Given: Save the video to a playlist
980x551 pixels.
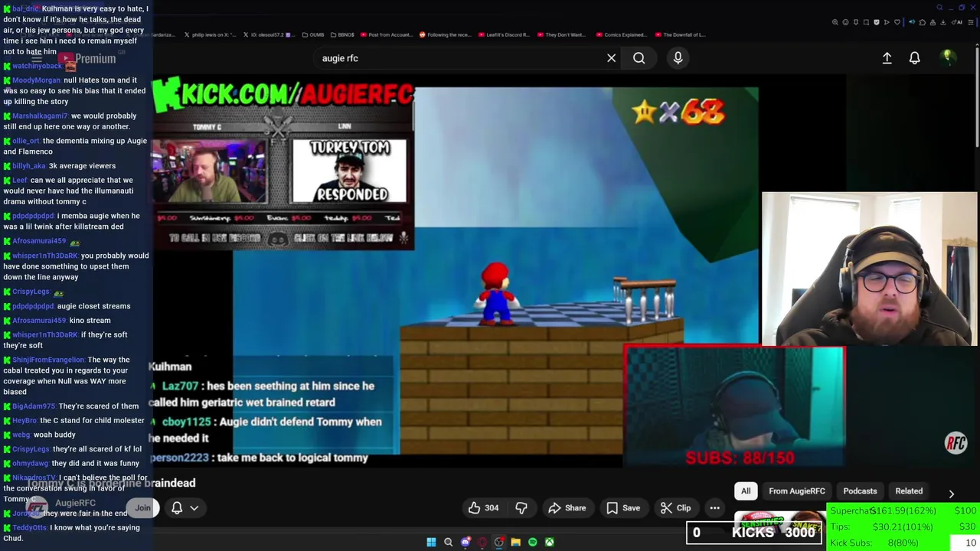Looking at the screenshot, I should (623, 508).
